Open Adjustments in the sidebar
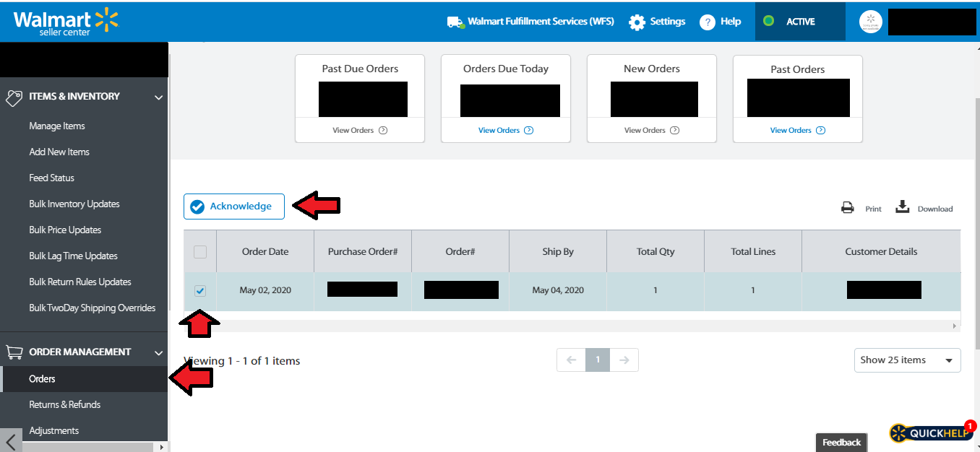This screenshot has width=980, height=452. pos(53,430)
